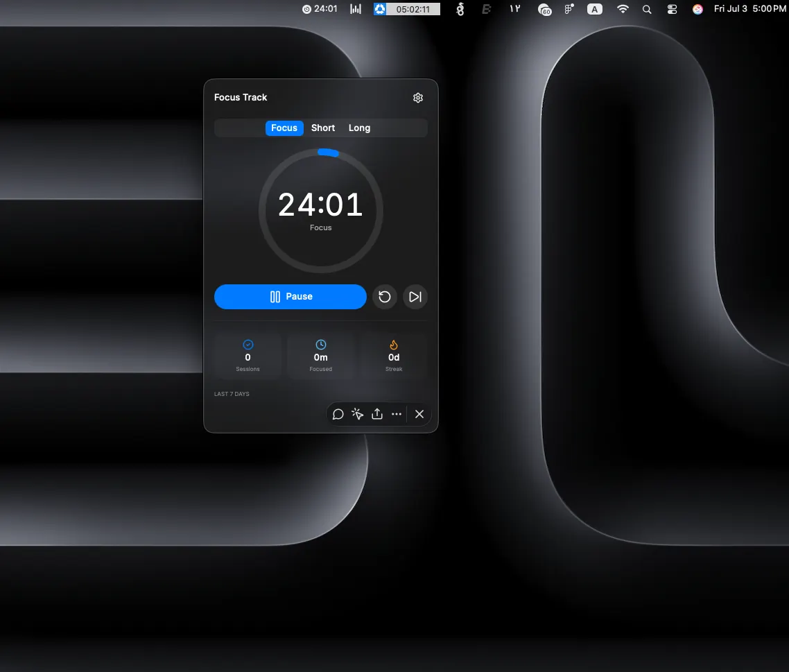Open the Persian ۱۲ date menu item
The height and width of the screenshot is (672, 789).
pos(514,9)
